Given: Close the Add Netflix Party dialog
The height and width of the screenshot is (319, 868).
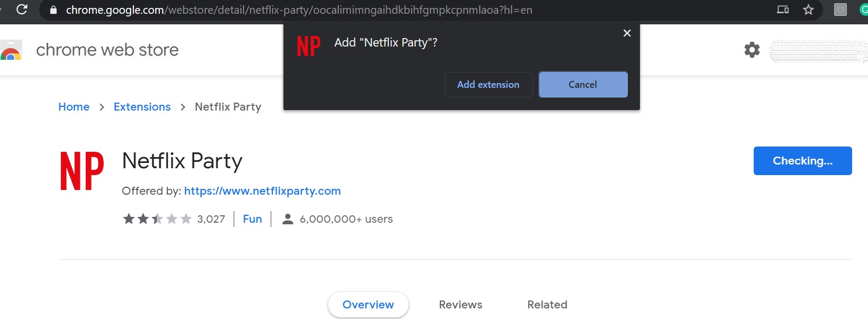Looking at the screenshot, I should [627, 33].
